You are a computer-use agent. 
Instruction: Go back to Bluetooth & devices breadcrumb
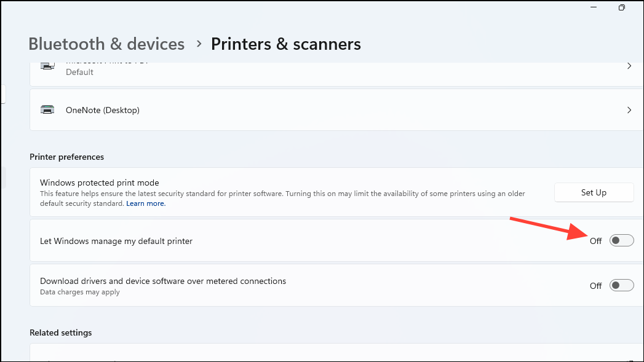click(106, 44)
